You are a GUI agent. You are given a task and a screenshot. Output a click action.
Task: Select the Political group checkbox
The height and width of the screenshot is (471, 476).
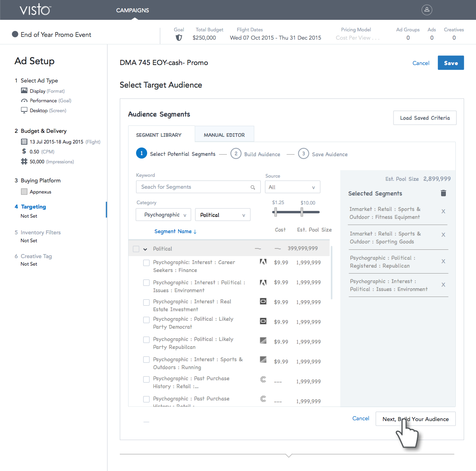136,249
